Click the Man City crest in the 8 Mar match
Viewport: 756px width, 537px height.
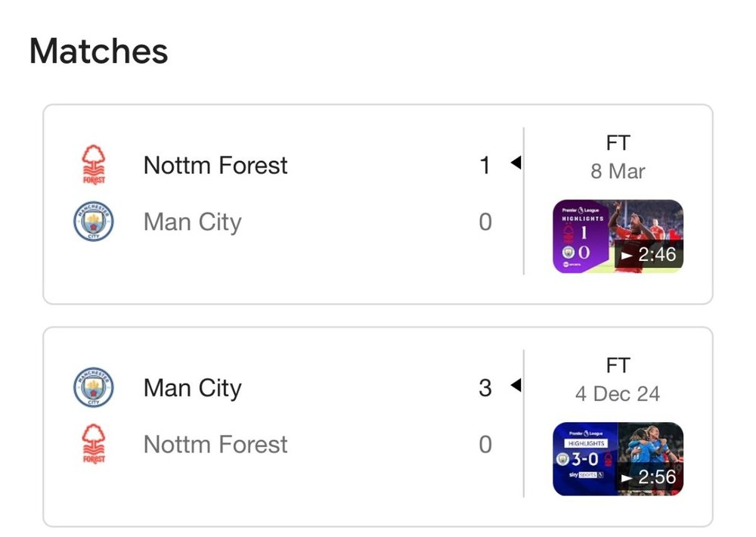(x=94, y=222)
